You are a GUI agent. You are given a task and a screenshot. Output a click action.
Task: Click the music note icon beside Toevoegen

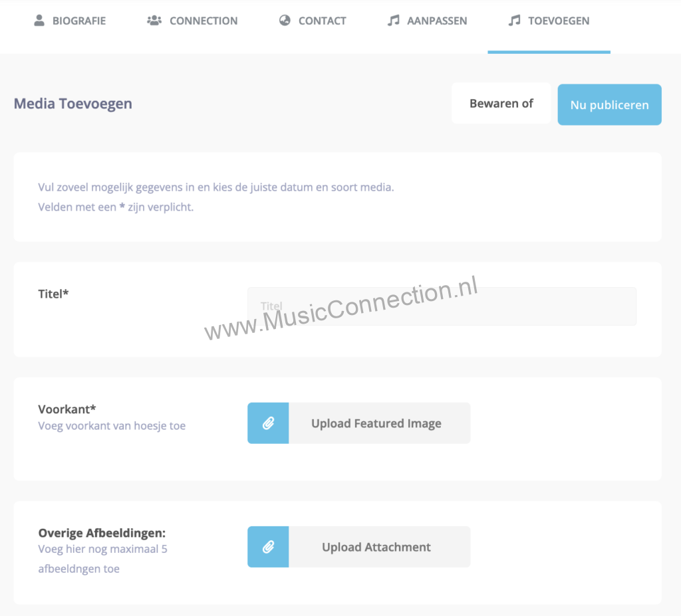tap(514, 21)
